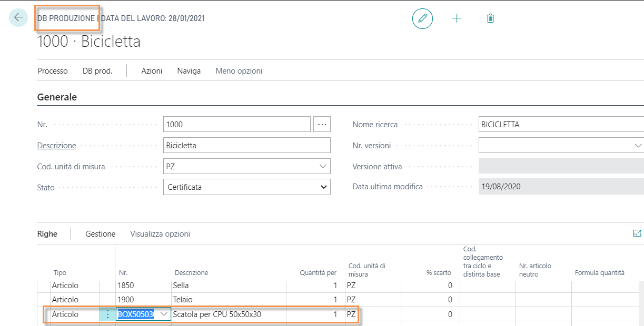This screenshot has height=326, width=644.
Task: Click Visualizza opzioni in the Righe section
Action: coord(160,234)
